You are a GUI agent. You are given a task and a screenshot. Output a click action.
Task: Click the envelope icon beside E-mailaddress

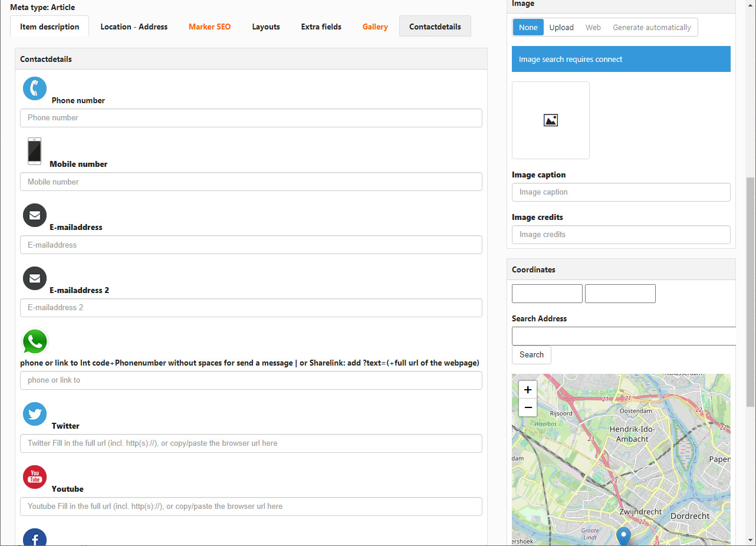coord(35,215)
